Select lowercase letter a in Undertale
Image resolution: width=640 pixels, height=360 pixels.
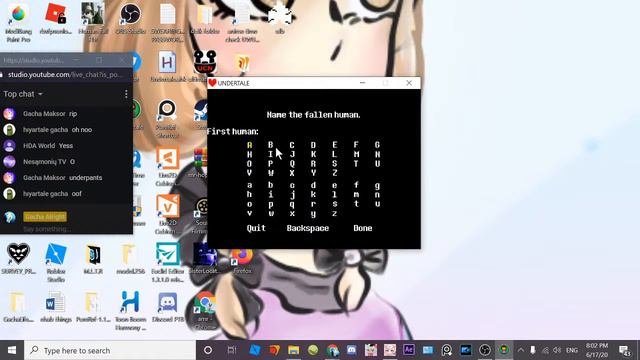(249, 186)
